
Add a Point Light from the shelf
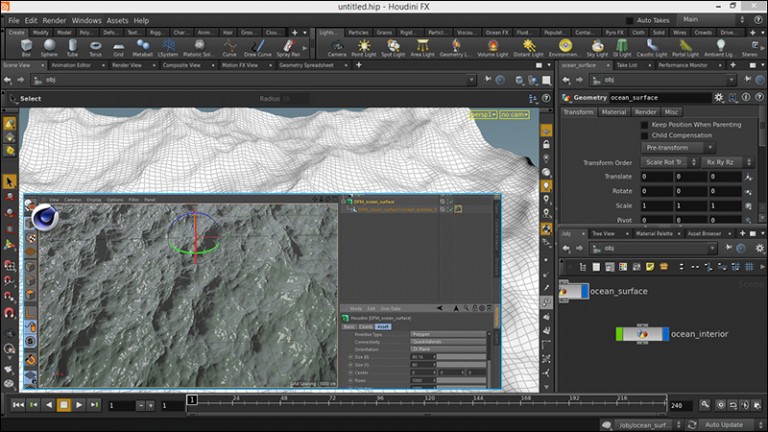click(x=364, y=48)
